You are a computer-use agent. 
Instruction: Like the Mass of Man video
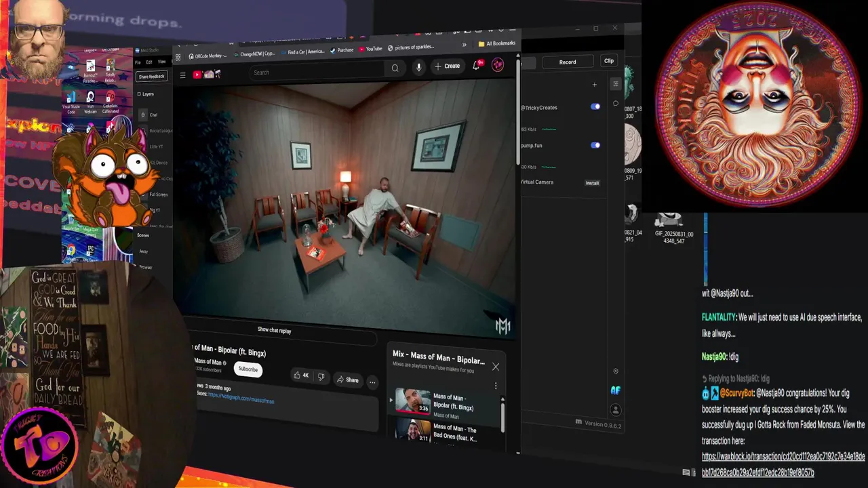(300, 375)
